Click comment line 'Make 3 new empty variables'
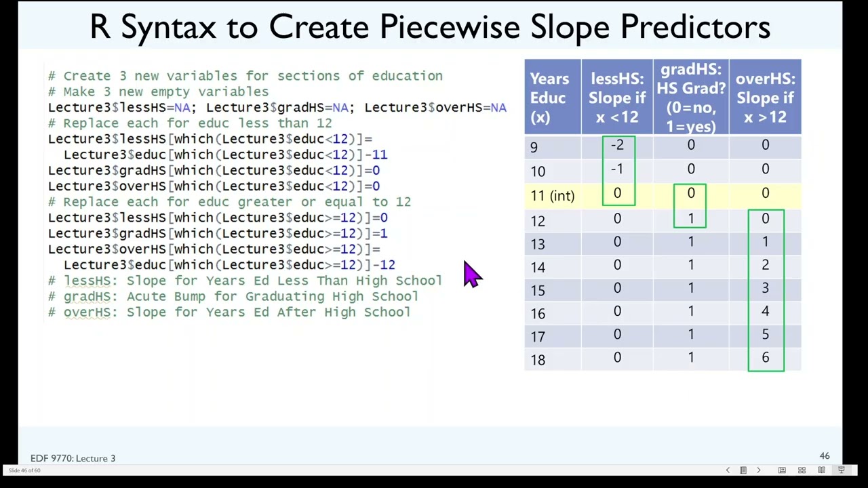 [x=158, y=91]
